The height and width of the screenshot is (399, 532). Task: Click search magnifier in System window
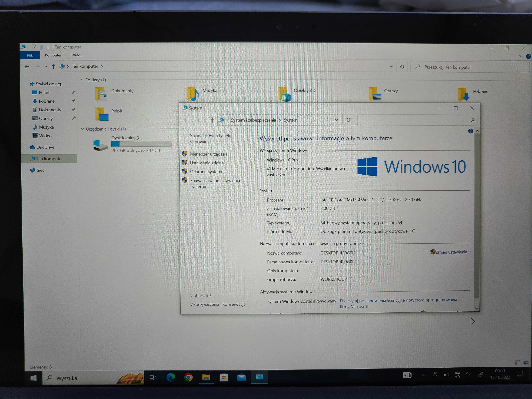[x=472, y=120]
